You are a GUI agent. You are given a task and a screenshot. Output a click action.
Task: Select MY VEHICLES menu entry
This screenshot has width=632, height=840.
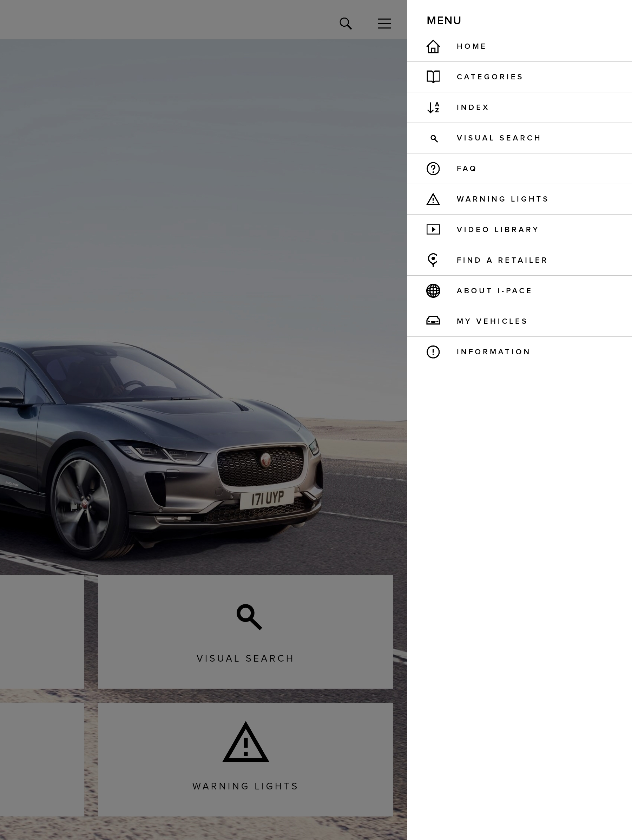[x=519, y=321]
